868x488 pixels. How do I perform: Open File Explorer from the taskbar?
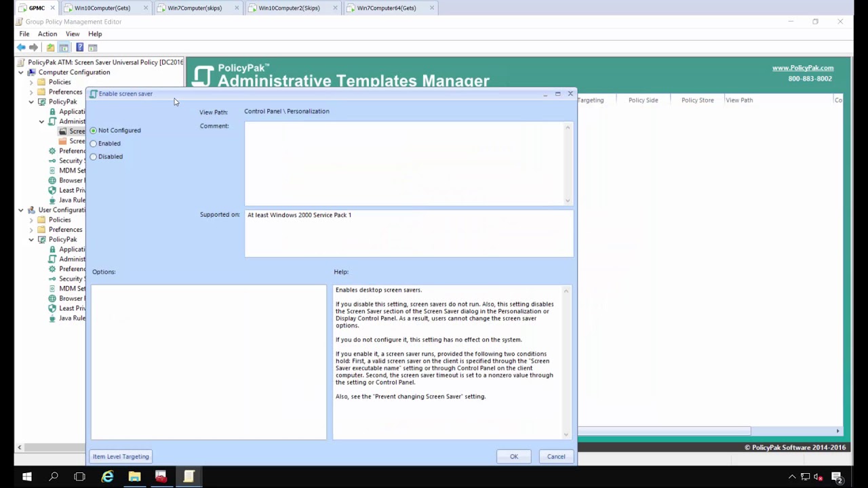pos(134,477)
